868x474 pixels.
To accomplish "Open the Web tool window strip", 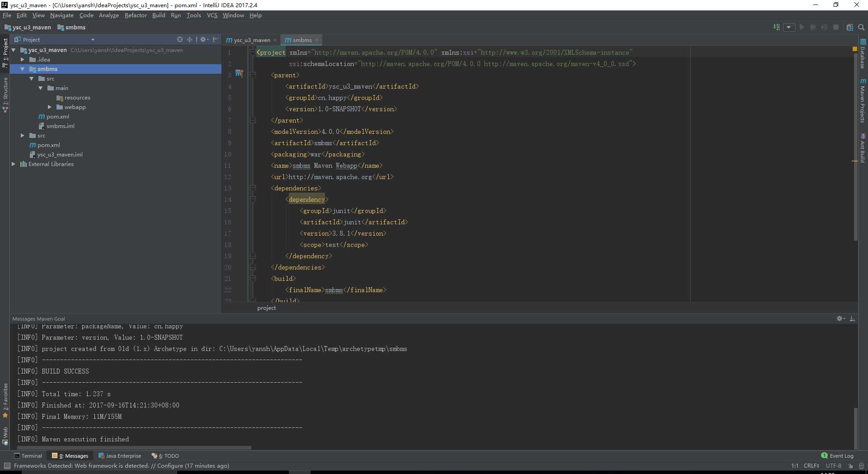I will [5, 436].
